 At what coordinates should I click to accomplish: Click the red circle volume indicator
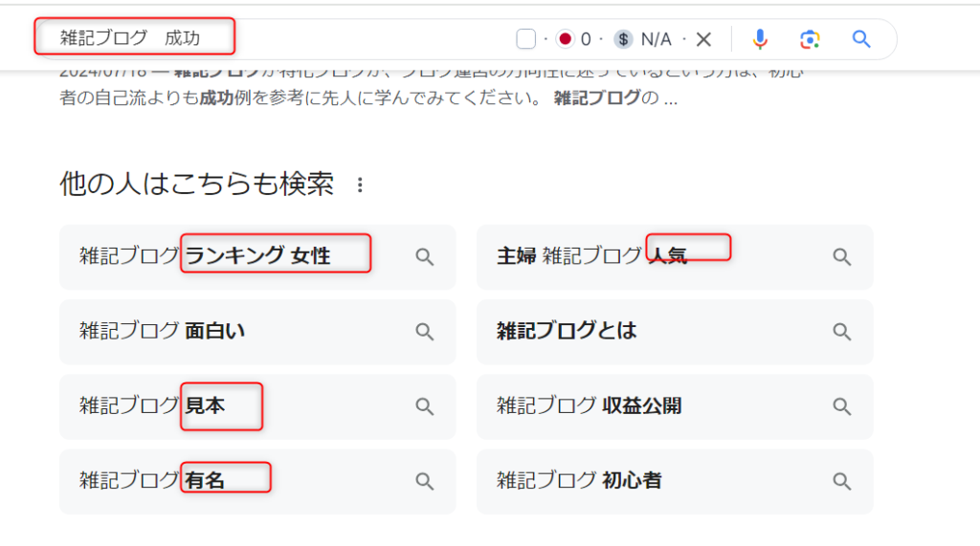click(x=565, y=39)
